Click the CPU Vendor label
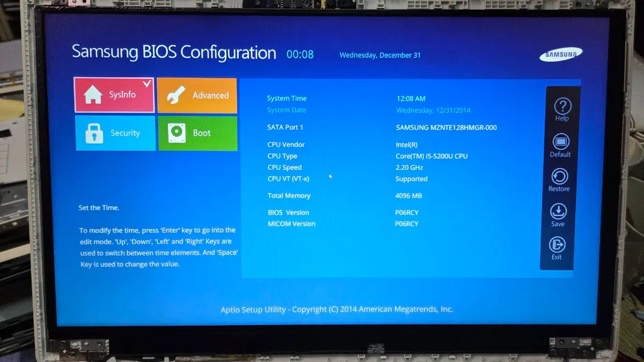Screen dimensions: 644x362 click(x=287, y=145)
